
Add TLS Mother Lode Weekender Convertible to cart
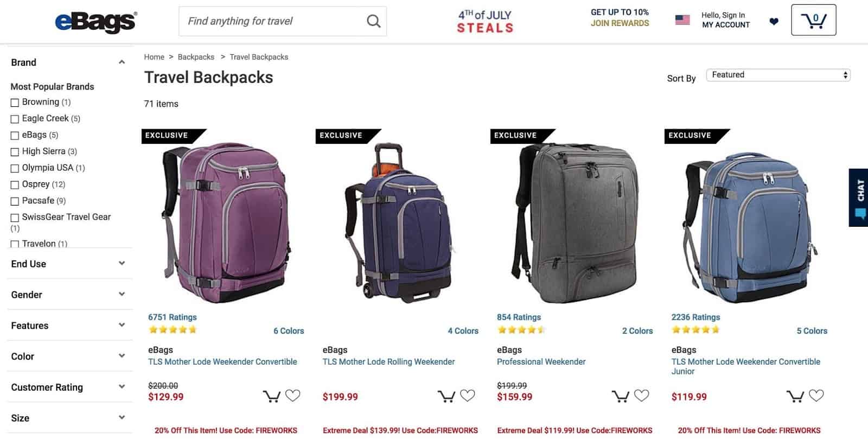pos(271,397)
